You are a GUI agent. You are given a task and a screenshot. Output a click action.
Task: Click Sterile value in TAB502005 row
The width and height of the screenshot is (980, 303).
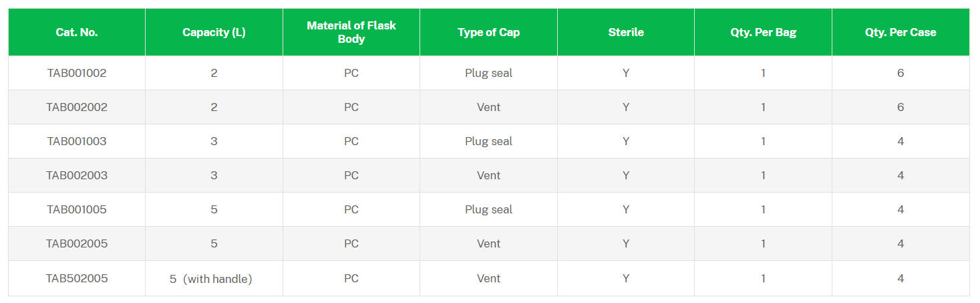626,278
